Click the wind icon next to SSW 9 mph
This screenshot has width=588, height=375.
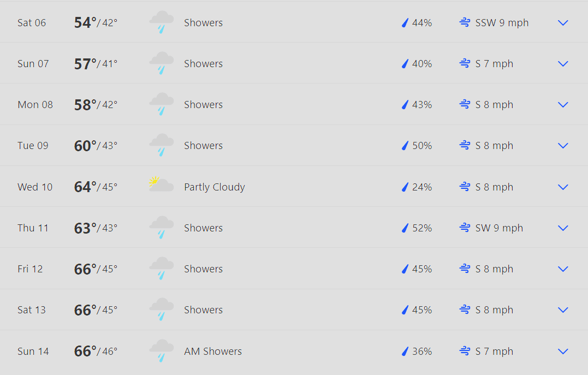point(465,22)
